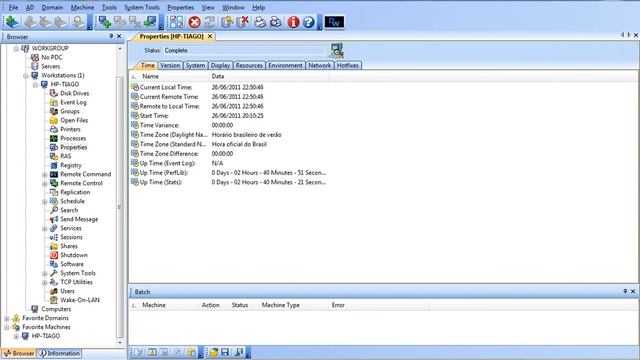Screen dimensions: 640x360
Task: Click the status computer icon beside Complete
Action: [x=337, y=51]
